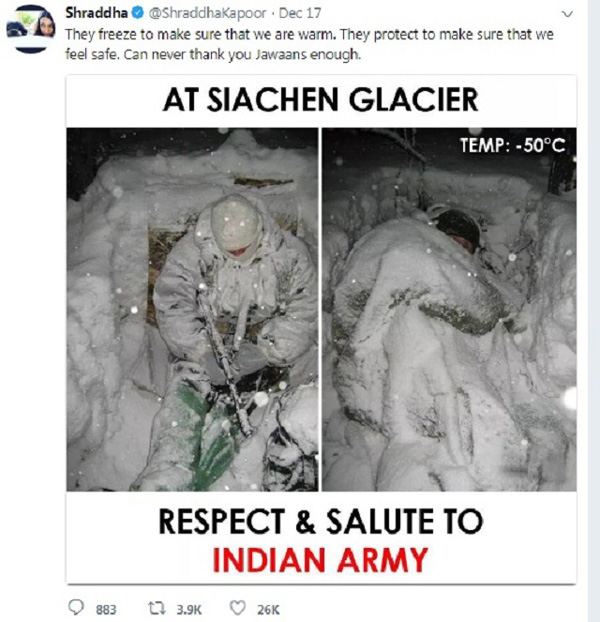
Task: View the 26K likes count
Action: pyautogui.click(x=268, y=609)
